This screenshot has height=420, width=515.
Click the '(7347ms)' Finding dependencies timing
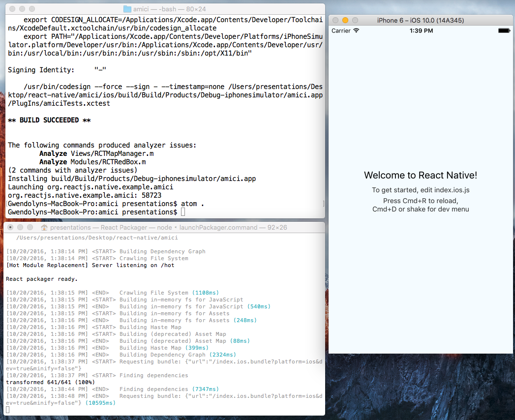pyautogui.click(x=205, y=389)
